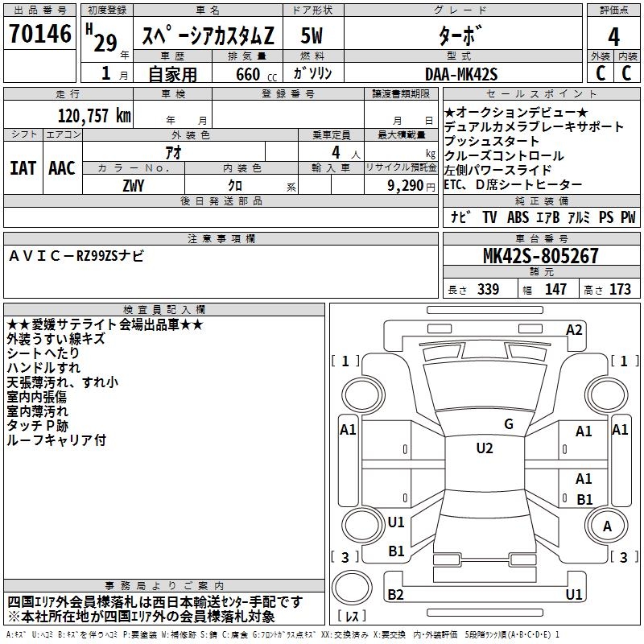This screenshot has height=644, width=644.
Task: Select the front left wheel circle
Action: (x=363, y=395)
